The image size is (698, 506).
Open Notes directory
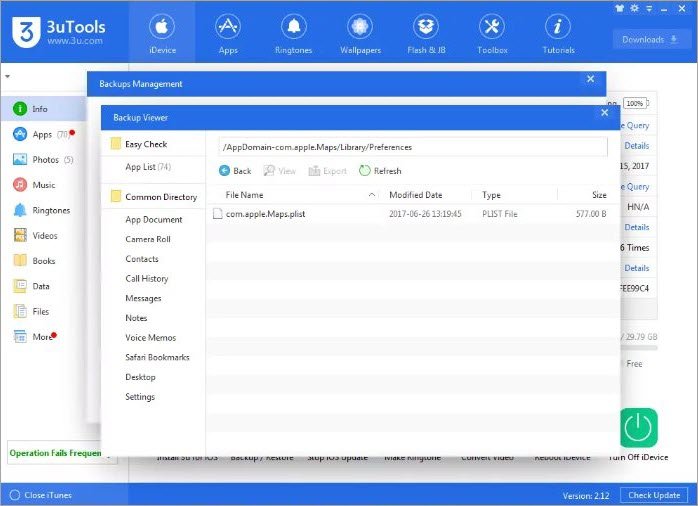[x=136, y=318]
